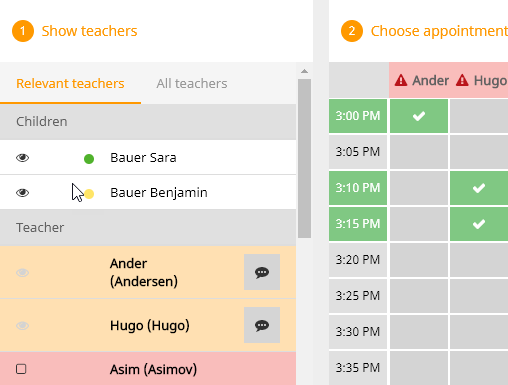Toggle faded eye for Ander (Andersen)
Image resolution: width=508 pixels, height=385 pixels.
23,273
